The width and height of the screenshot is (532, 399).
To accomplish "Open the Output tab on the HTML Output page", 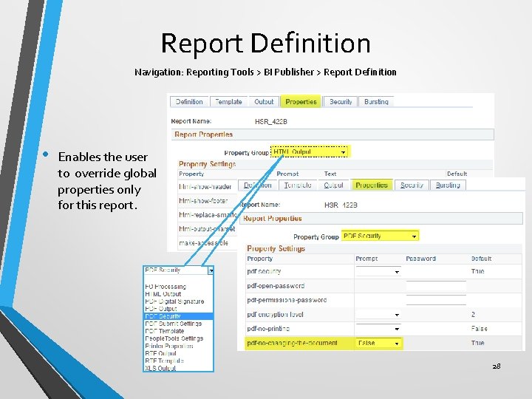I will pyautogui.click(x=264, y=102).
